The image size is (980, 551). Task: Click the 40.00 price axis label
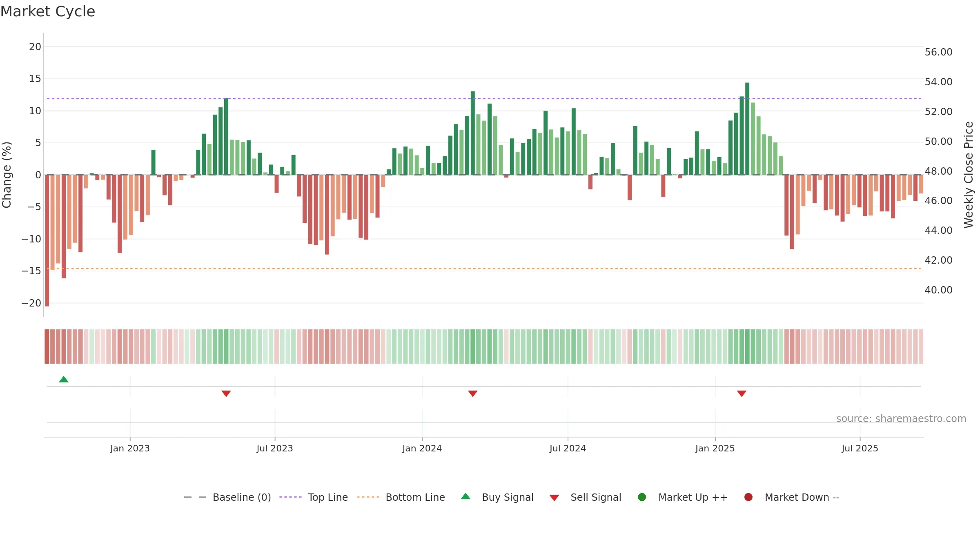tap(938, 290)
